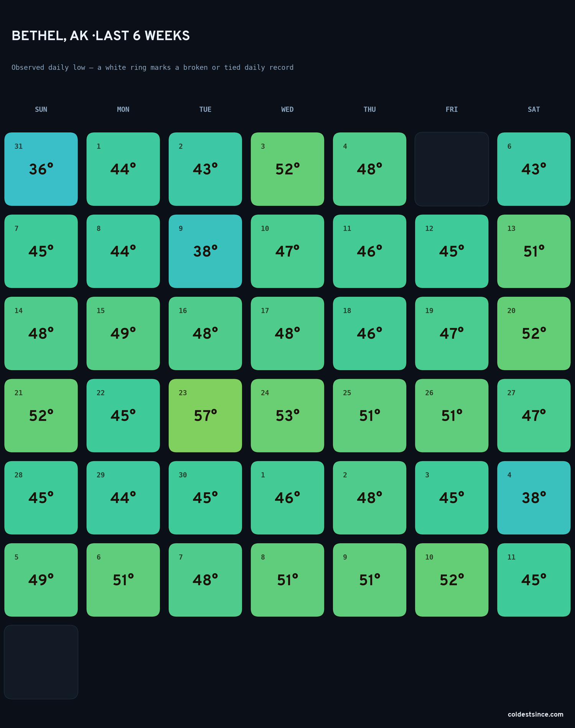The width and height of the screenshot is (575, 728).
Task: Click the Saturday 4th tile showing 38°
Action: [534, 498]
